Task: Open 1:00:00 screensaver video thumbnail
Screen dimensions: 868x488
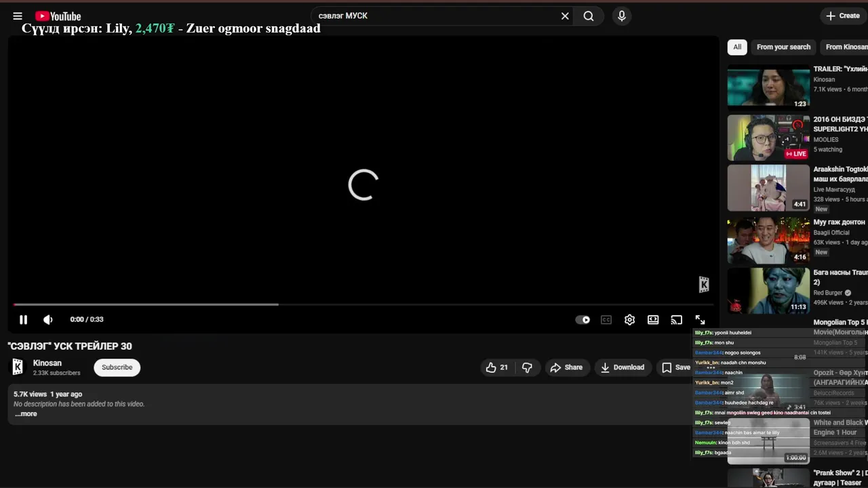Action: pyautogui.click(x=769, y=442)
